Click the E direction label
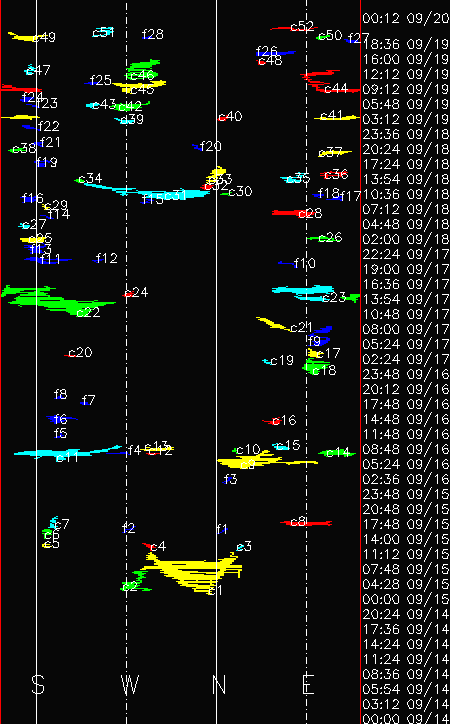450x724 pixels. click(308, 684)
